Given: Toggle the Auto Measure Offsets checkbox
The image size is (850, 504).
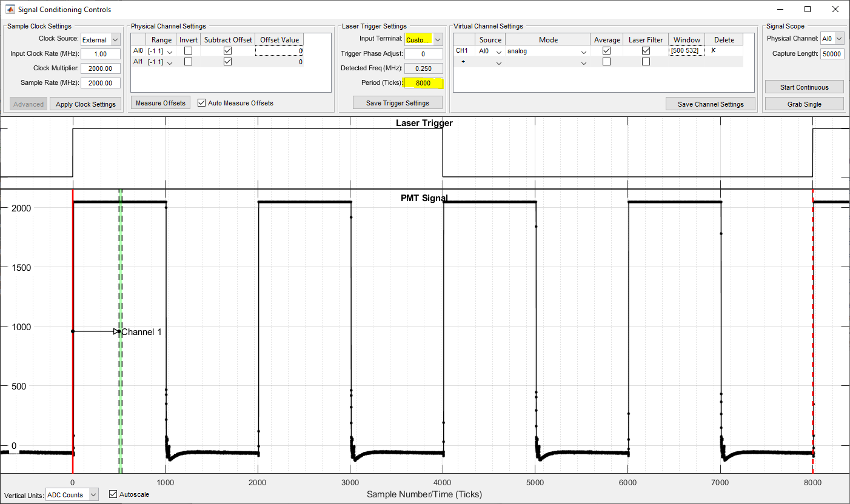Looking at the screenshot, I should click(x=202, y=103).
